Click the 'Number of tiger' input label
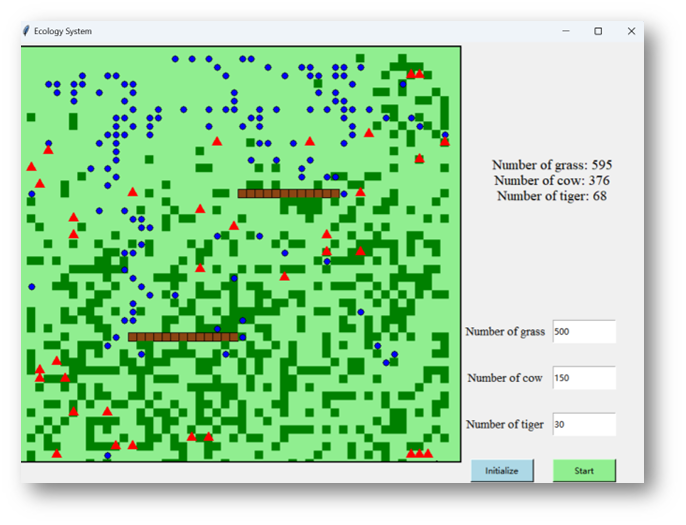The image size is (686, 525). [505, 424]
